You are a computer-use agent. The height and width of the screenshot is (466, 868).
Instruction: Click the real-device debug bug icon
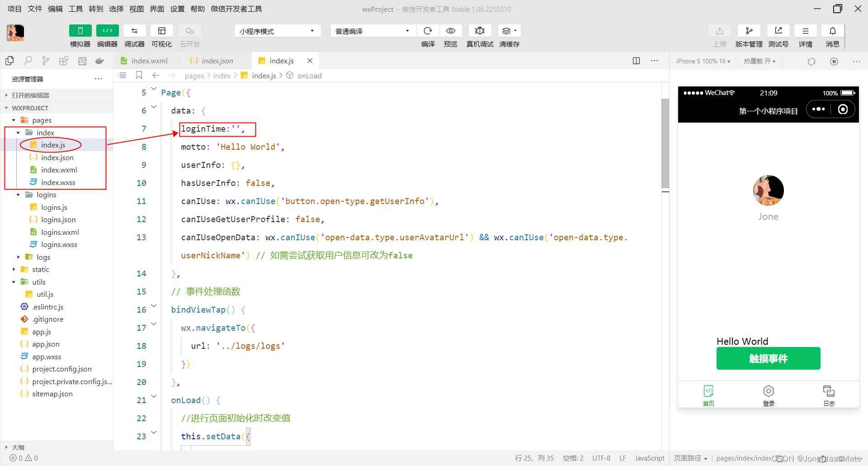coord(480,31)
